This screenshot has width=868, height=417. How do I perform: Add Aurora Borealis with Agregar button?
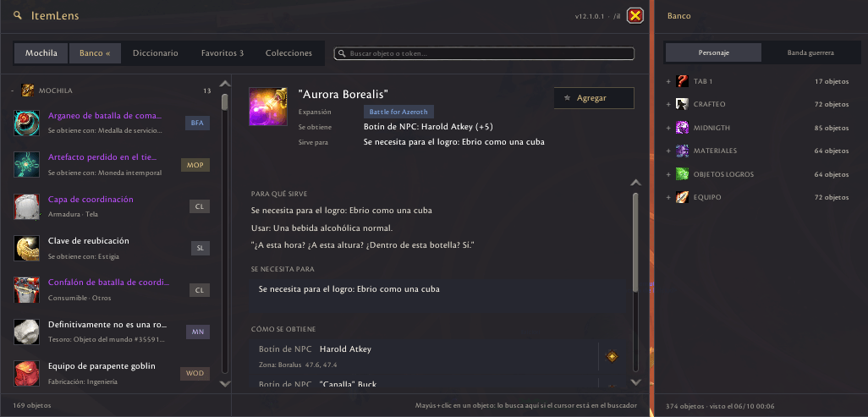[x=594, y=98]
